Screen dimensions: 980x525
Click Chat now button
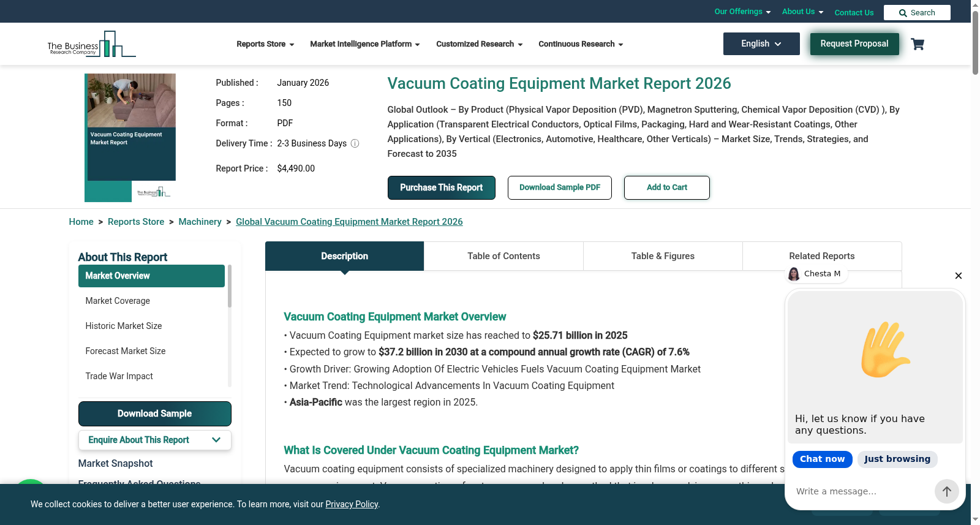pyautogui.click(x=822, y=459)
